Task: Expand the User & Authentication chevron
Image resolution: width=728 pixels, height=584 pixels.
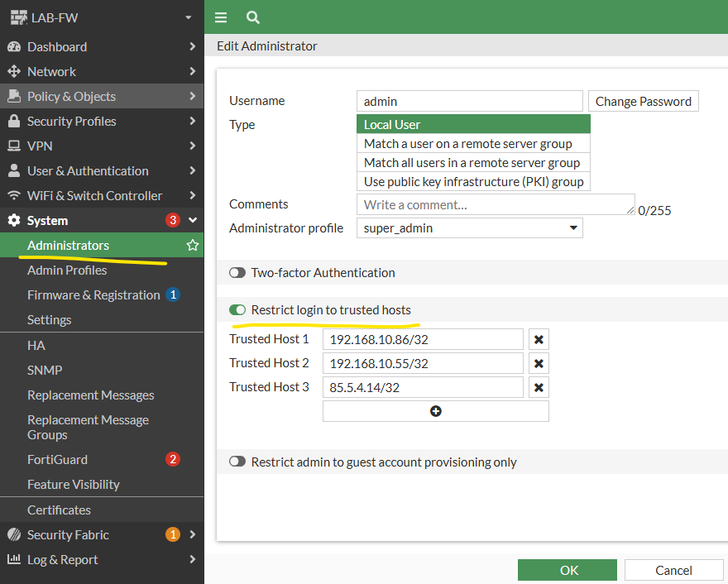Action: point(193,170)
